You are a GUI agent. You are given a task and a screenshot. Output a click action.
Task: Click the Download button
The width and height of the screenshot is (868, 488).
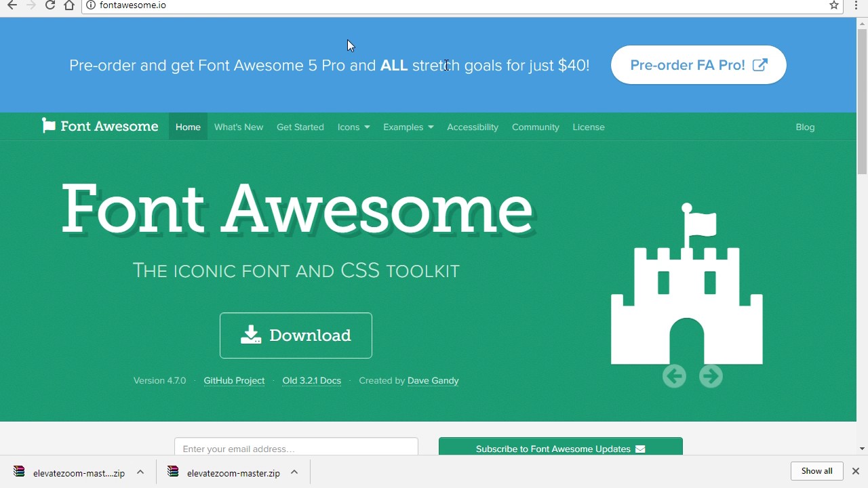pos(296,335)
